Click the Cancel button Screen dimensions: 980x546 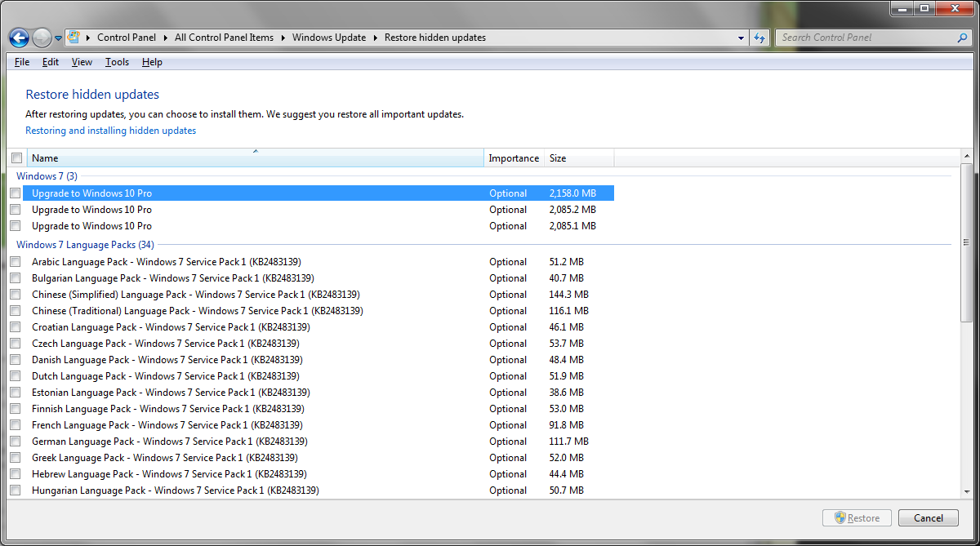click(929, 518)
